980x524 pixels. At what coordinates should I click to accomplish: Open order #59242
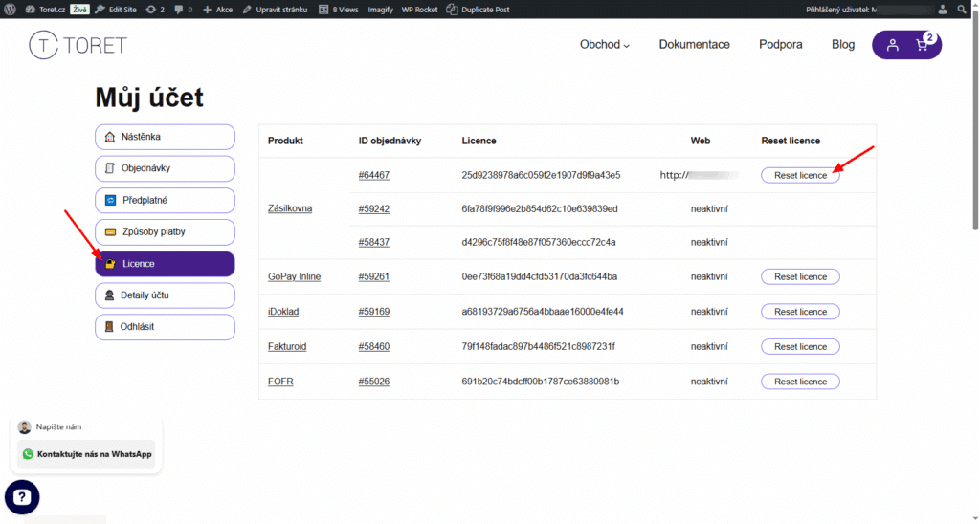[x=374, y=209]
